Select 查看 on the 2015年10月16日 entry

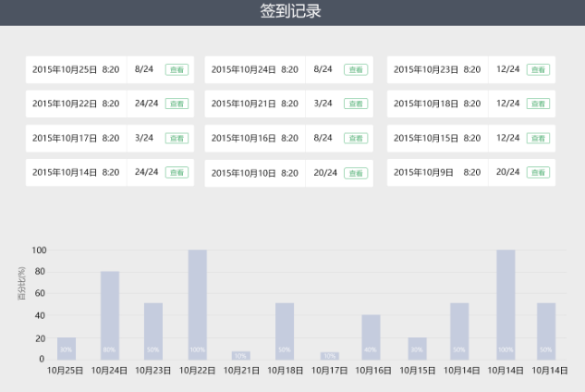(355, 138)
